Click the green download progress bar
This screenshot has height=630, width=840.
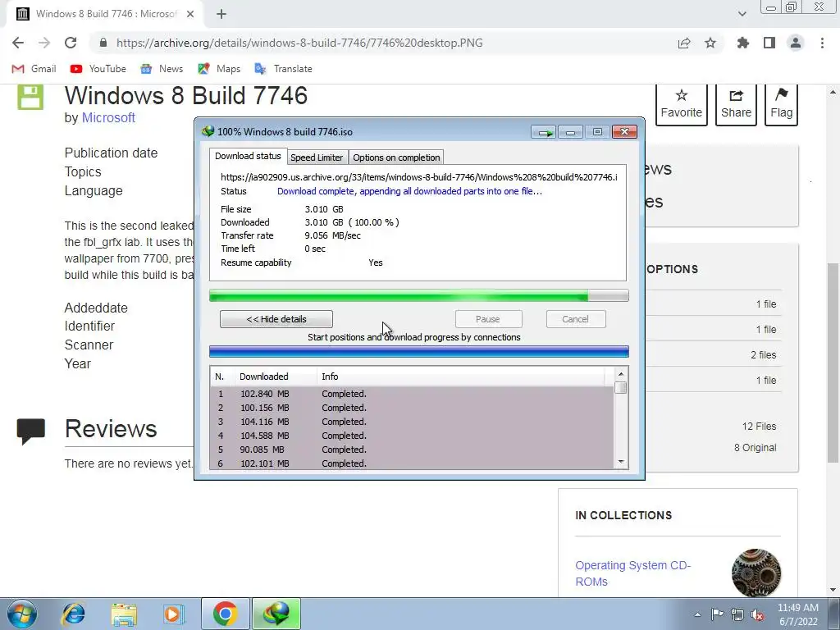pyautogui.click(x=419, y=295)
